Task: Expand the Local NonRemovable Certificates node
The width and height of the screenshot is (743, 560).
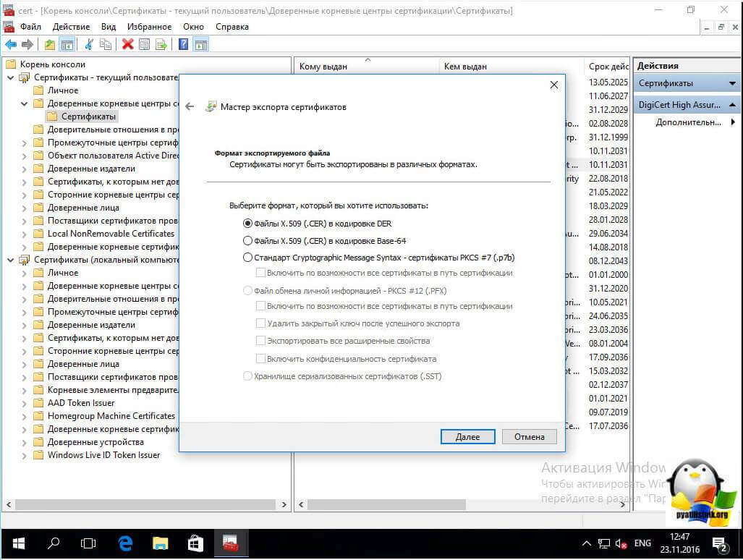Action: (x=24, y=234)
